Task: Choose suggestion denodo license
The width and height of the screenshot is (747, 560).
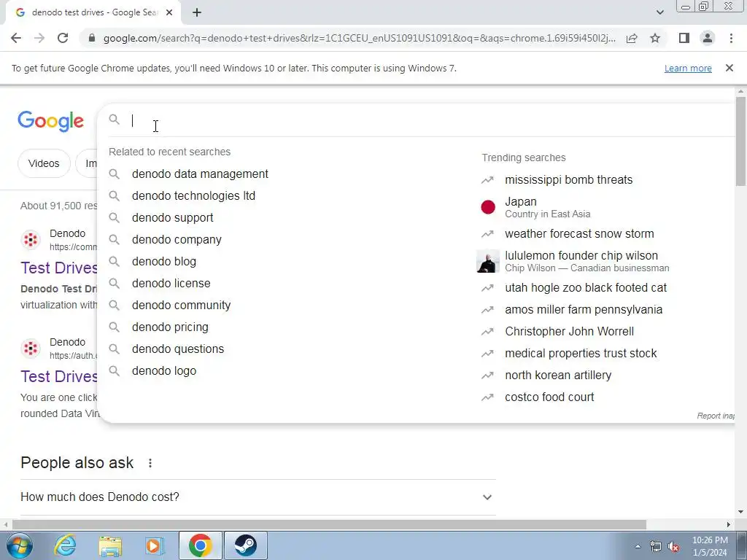Action: pyautogui.click(x=171, y=284)
